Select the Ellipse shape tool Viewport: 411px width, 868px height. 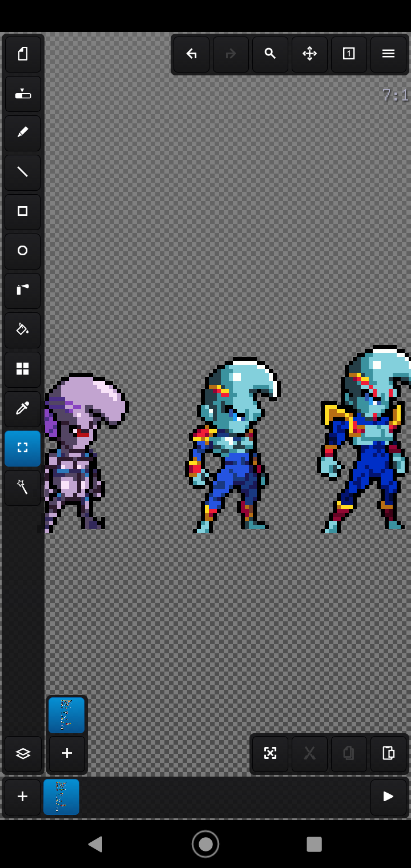23,251
